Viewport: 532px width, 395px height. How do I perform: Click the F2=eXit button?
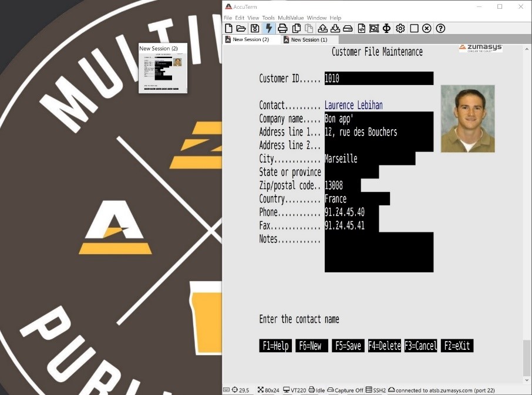457,346
